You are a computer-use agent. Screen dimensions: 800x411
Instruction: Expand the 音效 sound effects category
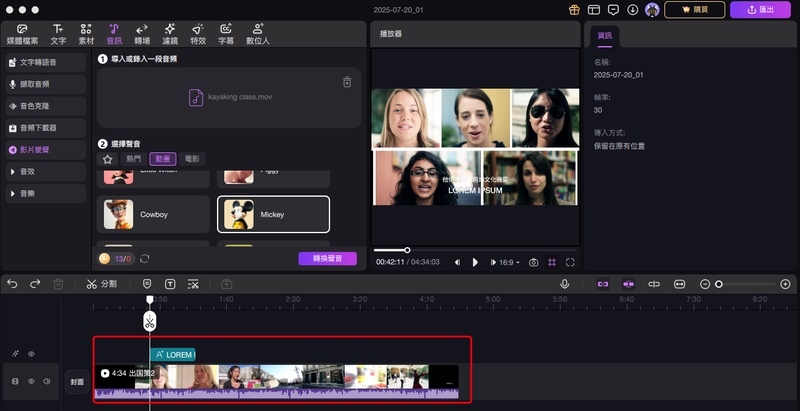pyautogui.click(x=46, y=172)
